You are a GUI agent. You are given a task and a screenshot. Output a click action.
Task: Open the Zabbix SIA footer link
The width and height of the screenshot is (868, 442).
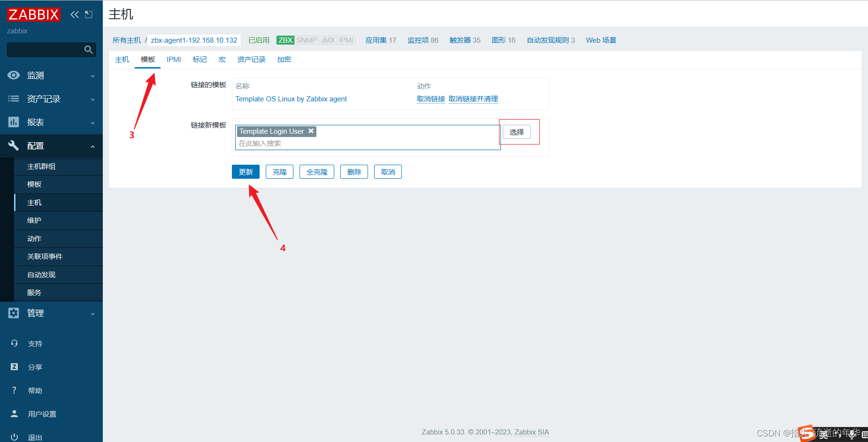pos(531,432)
